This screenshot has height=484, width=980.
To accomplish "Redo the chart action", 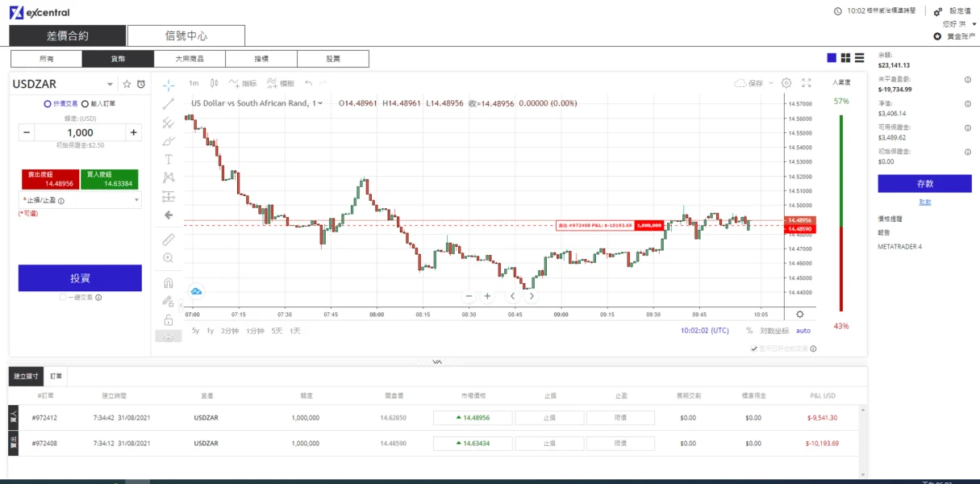I will coord(322,83).
